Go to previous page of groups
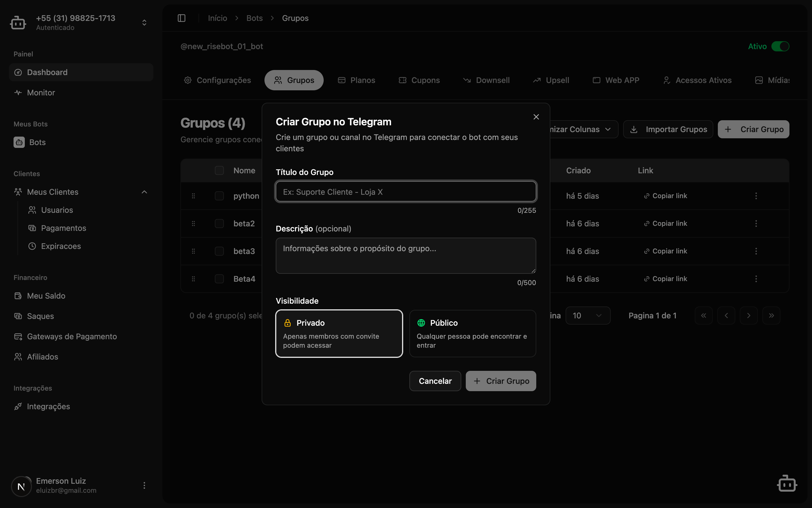Screen dimensions: 812x508 [726, 316]
